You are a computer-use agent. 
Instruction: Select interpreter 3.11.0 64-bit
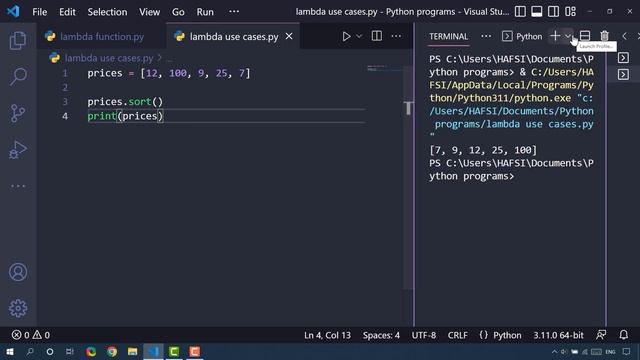click(x=558, y=335)
